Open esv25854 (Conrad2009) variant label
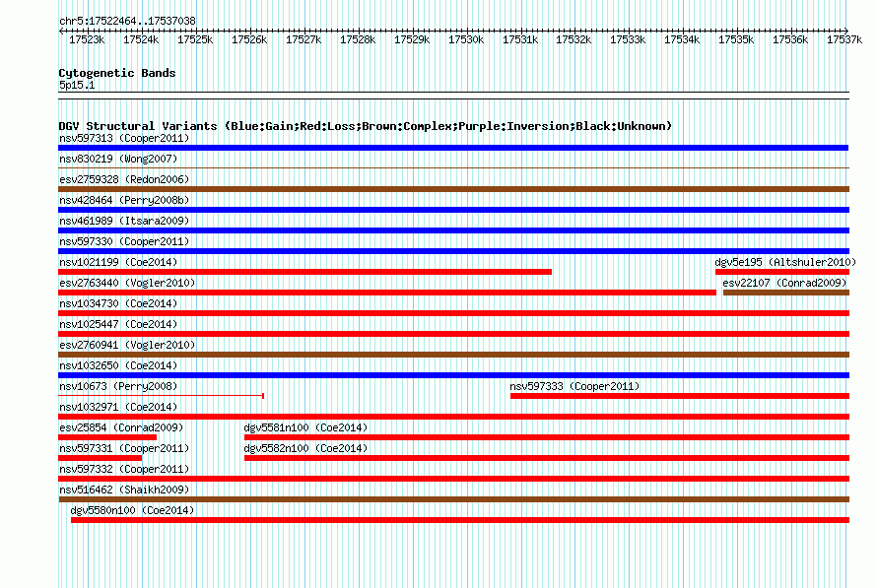This screenshot has width=877, height=588. click(121, 427)
